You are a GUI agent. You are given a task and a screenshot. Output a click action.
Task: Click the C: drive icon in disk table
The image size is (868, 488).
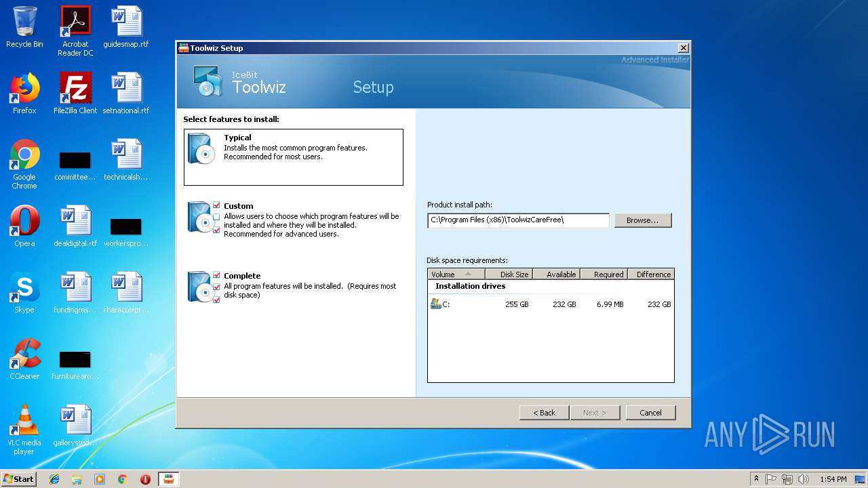point(436,304)
